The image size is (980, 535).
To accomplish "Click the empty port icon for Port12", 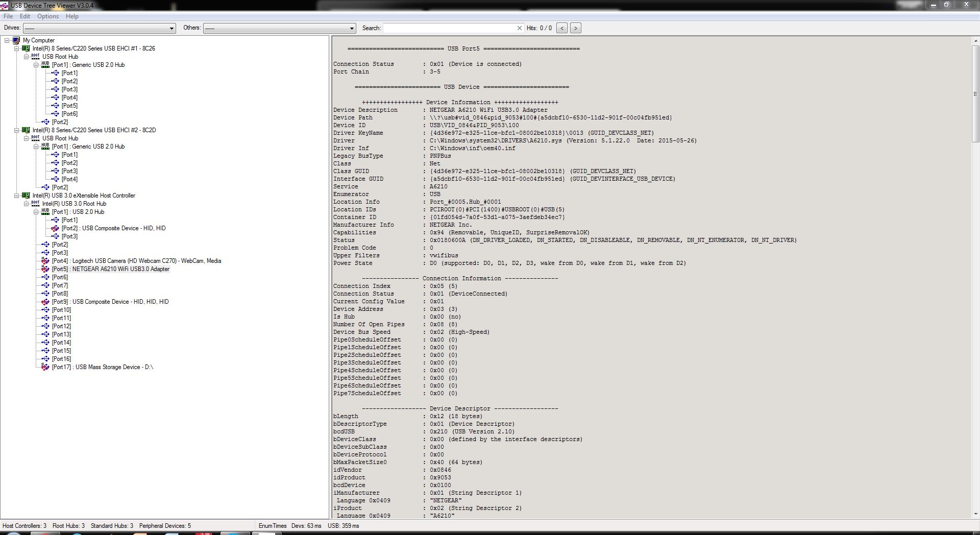I will [45, 326].
